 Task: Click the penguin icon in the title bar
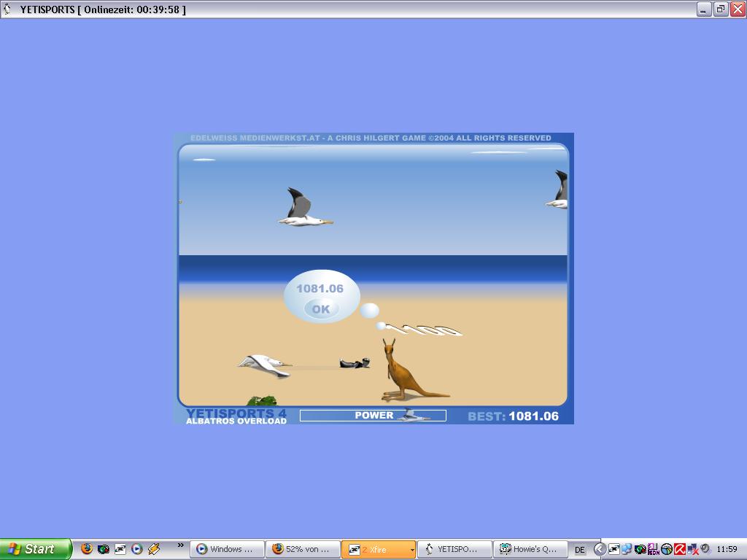pyautogui.click(x=7, y=9)
